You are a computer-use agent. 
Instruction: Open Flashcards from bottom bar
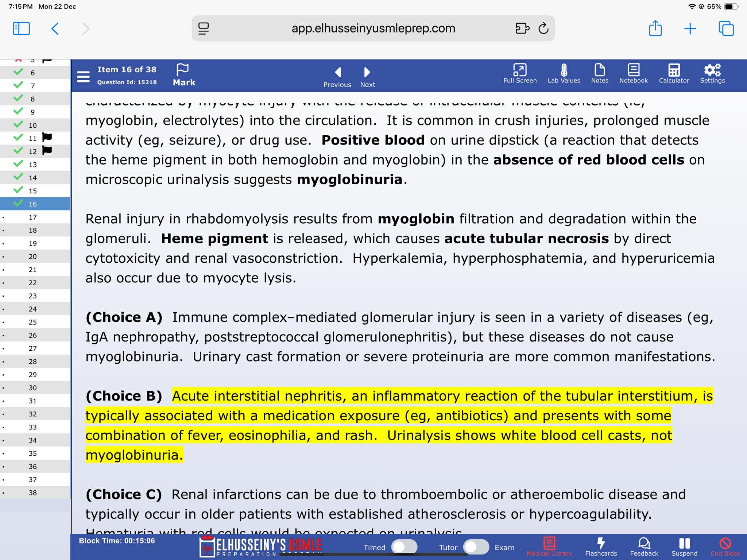(601, 547)
